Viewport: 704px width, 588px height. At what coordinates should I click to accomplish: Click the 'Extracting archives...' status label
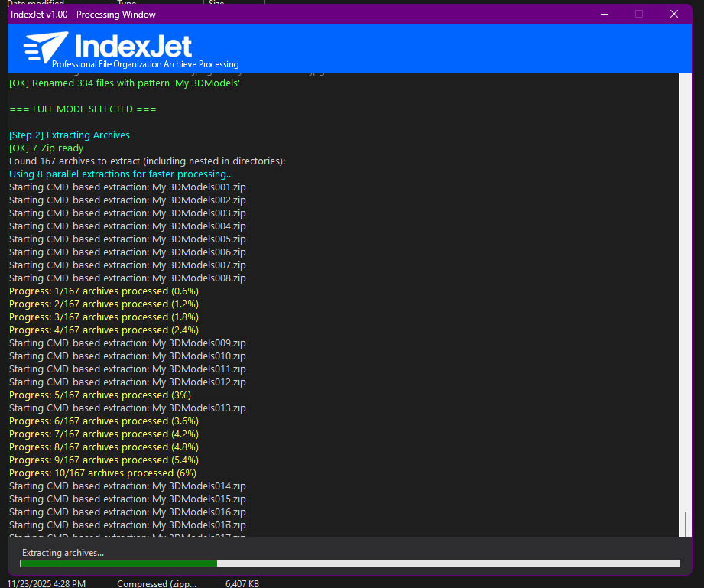coord(63,552)
